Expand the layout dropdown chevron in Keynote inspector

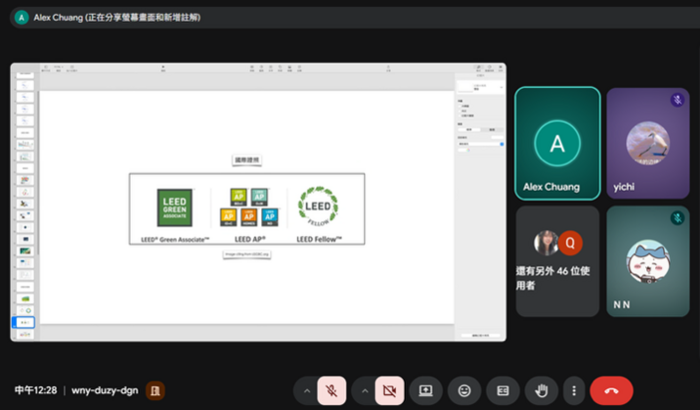pos(501,87)
